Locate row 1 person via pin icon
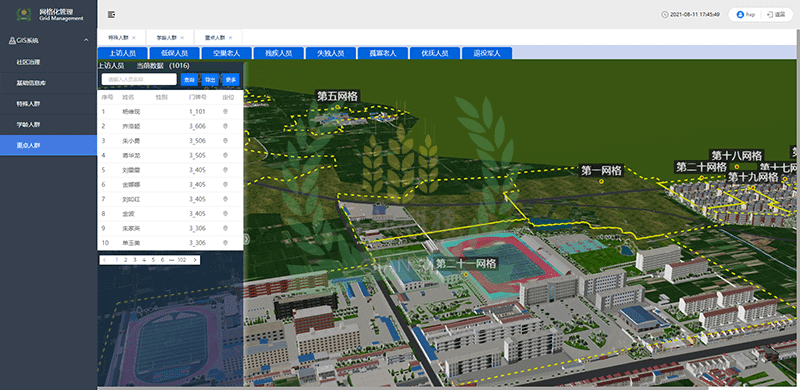The width and height of the screenshot is (800, 390). point(225,112)
